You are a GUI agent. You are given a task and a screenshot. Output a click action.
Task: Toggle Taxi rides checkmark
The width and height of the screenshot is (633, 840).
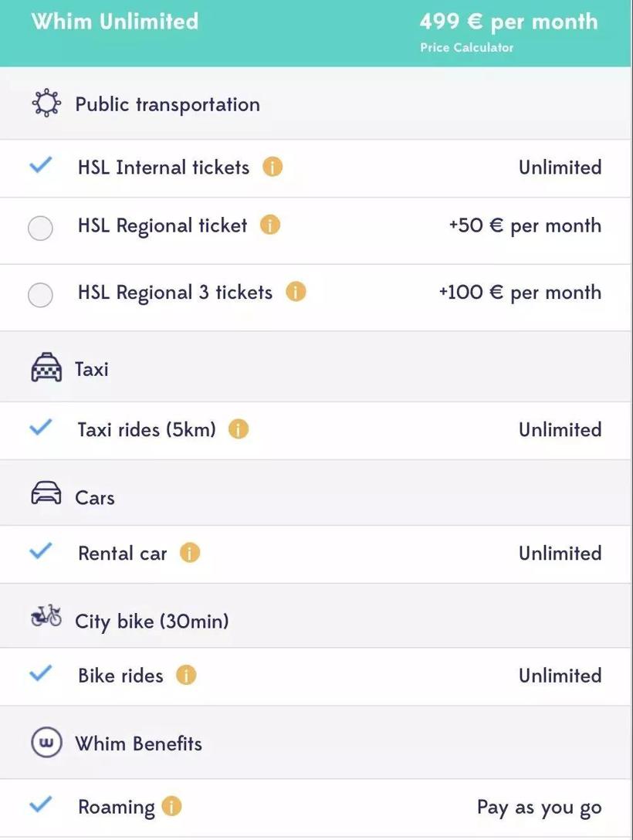pyautogui.click(x=41, y=427)
